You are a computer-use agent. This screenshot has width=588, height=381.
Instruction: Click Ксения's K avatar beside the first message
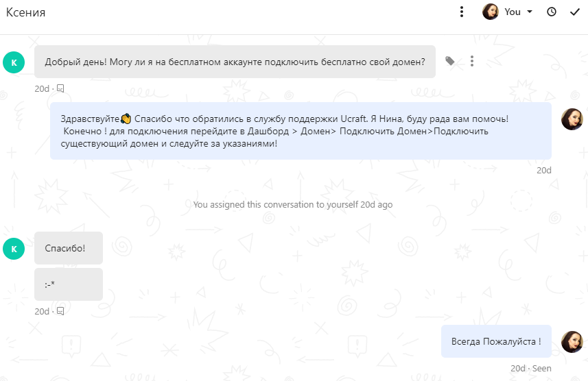tap(14, 62)
